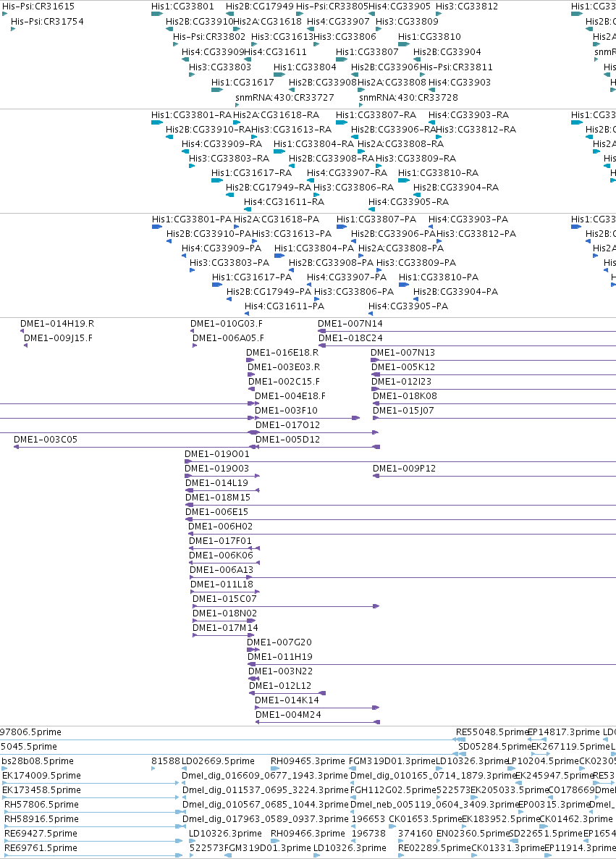616x859 pixels.
Task: Select the DME1-003C05 clone label
Action: [46, 440]
